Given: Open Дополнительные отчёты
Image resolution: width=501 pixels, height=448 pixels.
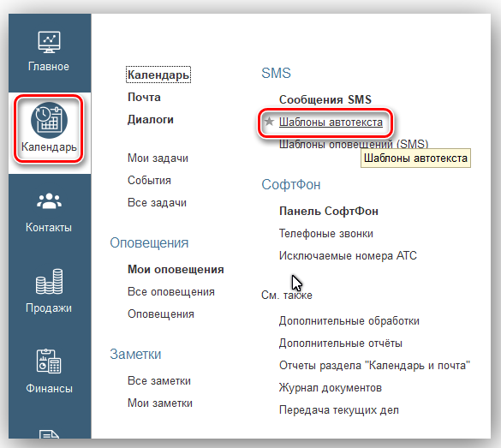Looking at the screenshot, I should [x=341, y=343].
